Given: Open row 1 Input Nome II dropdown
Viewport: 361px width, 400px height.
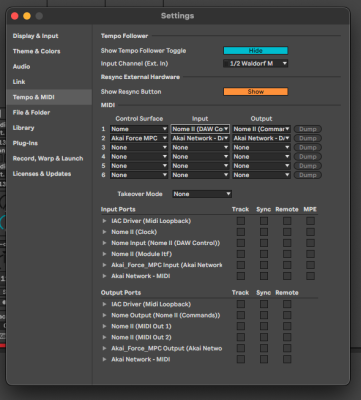Looking at the screenshot, I should click(200, 129).
